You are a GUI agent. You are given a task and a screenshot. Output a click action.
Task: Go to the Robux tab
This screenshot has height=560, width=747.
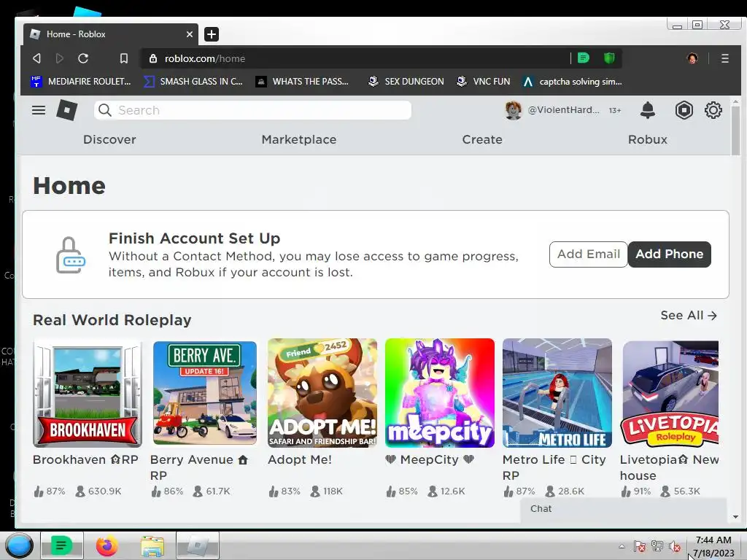tap(648, 139)
